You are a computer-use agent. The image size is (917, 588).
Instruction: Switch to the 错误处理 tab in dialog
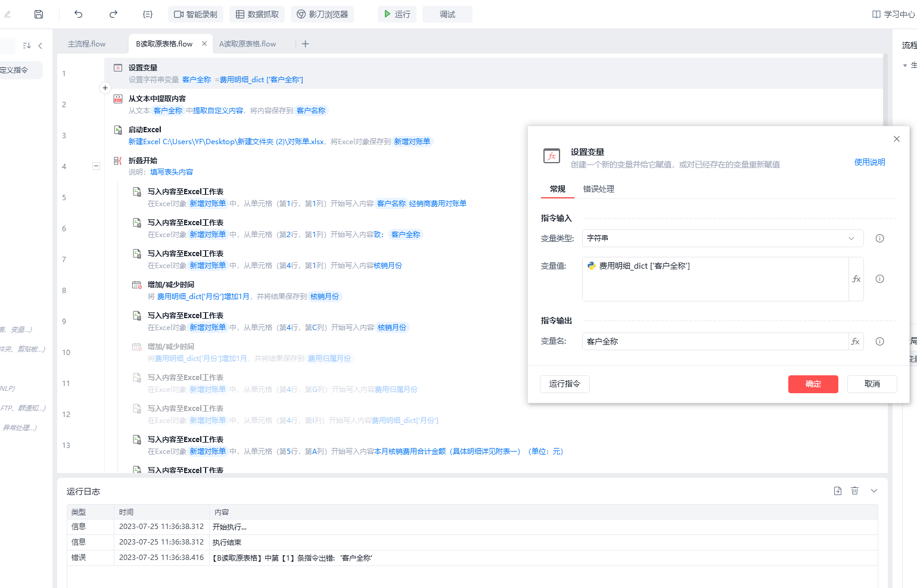pos(599,189)
